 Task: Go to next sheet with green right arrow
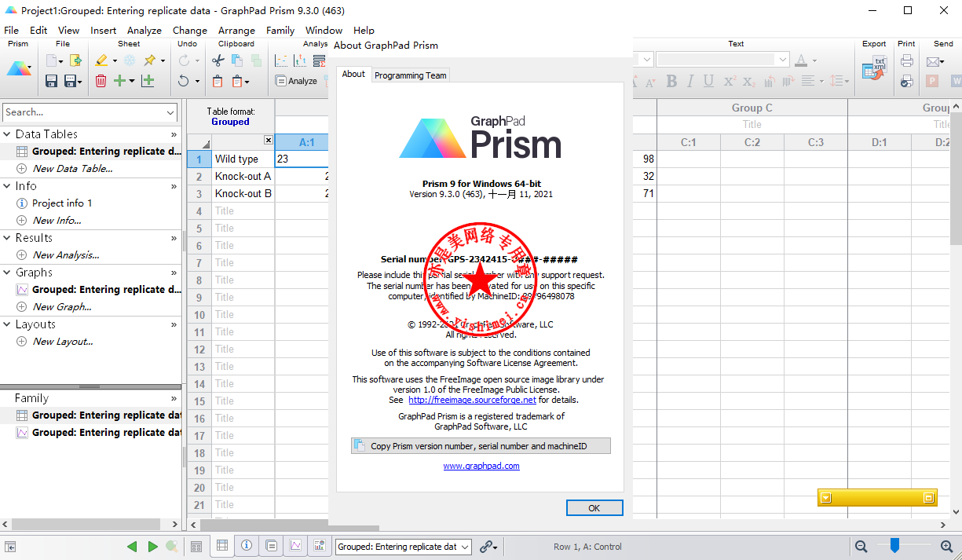[x=153, y=547]
